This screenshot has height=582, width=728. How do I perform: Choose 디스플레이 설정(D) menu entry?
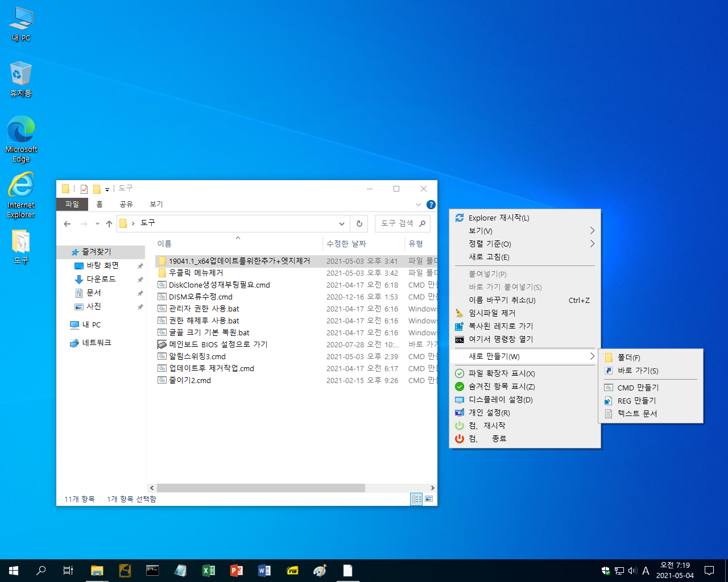click(524, 400)
